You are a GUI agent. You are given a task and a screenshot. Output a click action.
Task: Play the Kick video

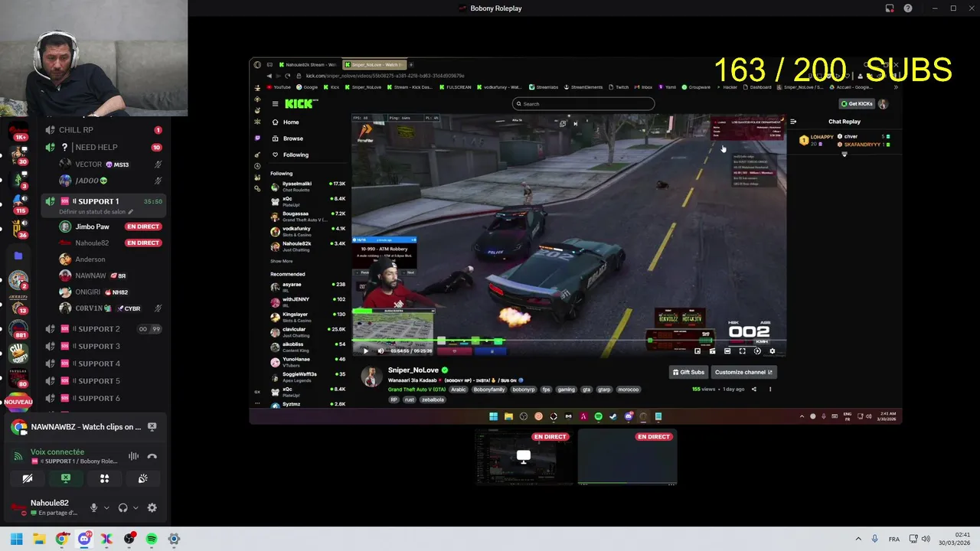pos(365,351)
